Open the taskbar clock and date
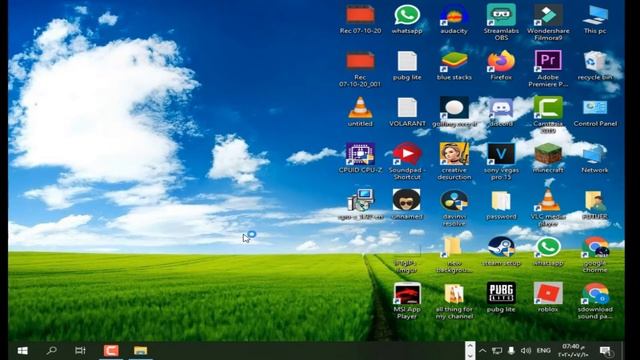 [x=573, y=351]
